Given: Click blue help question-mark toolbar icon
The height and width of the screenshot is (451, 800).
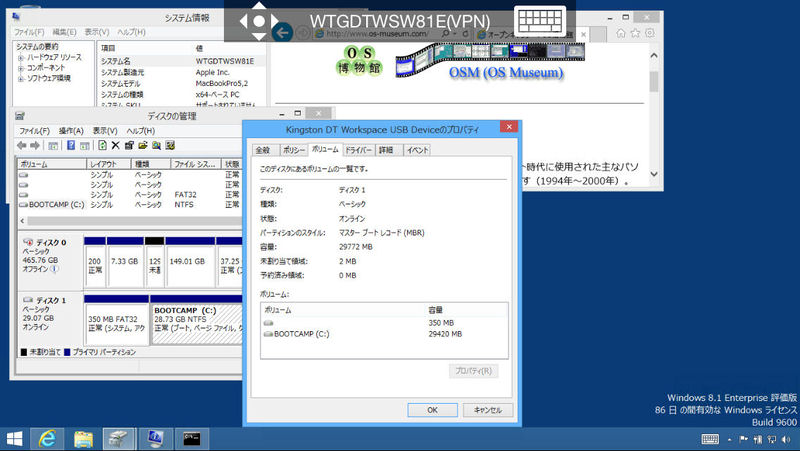Looking at the screenshot, I should [x=71, y=145].
